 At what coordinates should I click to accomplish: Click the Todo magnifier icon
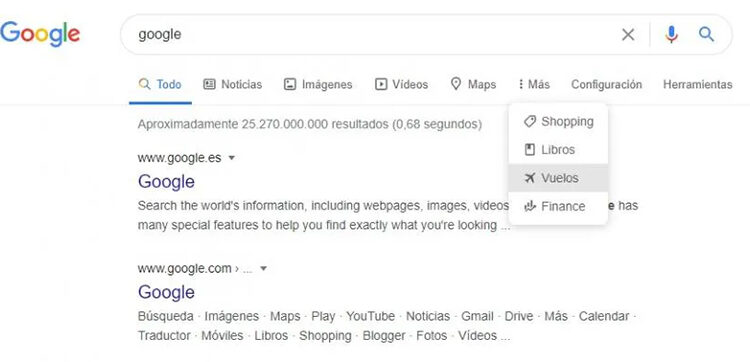(144, 85)
